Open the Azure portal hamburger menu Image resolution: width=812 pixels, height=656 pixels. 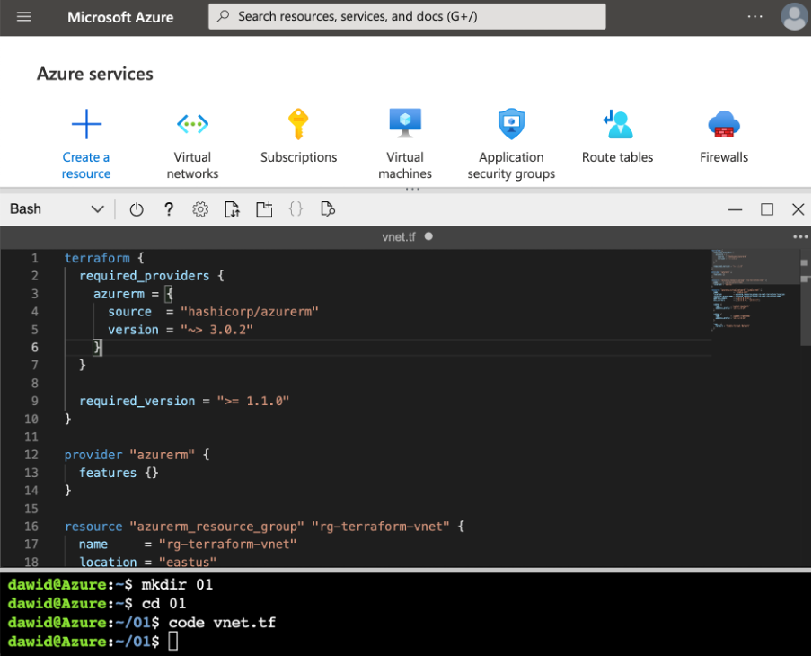click(x=24, y=17)
